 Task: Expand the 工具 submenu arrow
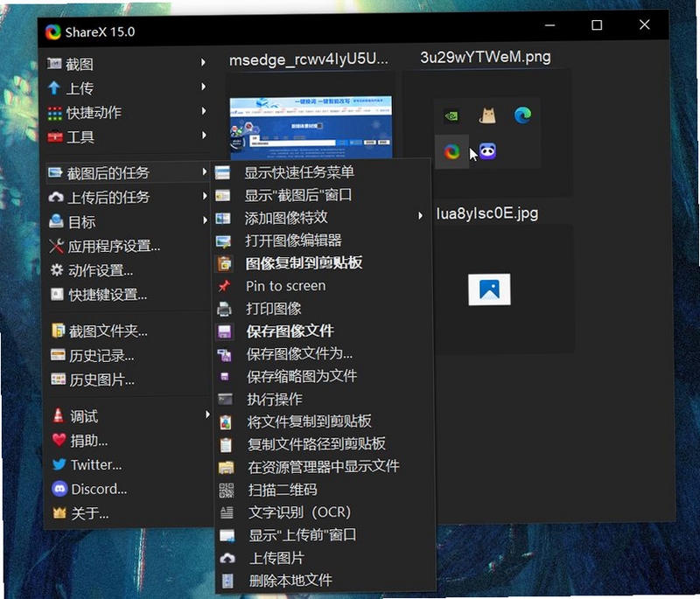[204, 136]
